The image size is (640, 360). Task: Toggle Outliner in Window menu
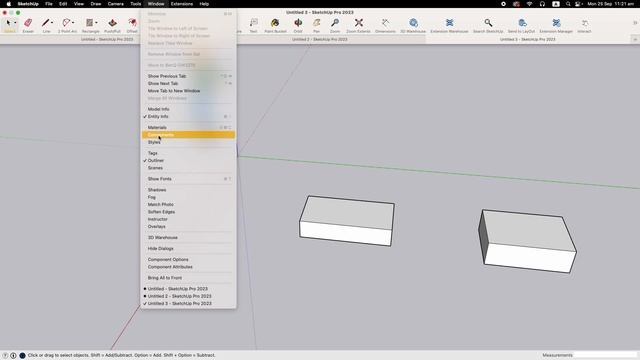[188, 160]
